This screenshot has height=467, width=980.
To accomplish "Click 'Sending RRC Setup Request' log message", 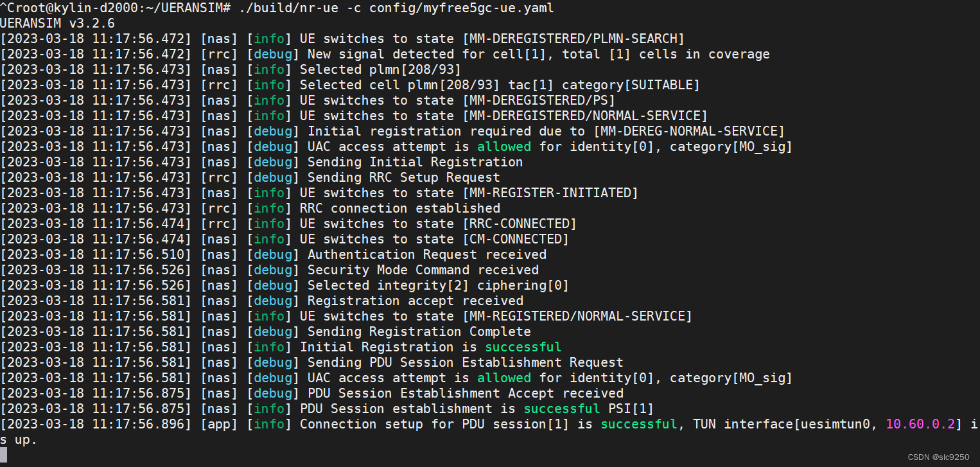I will pyautogui.click(x=403, y=177).
